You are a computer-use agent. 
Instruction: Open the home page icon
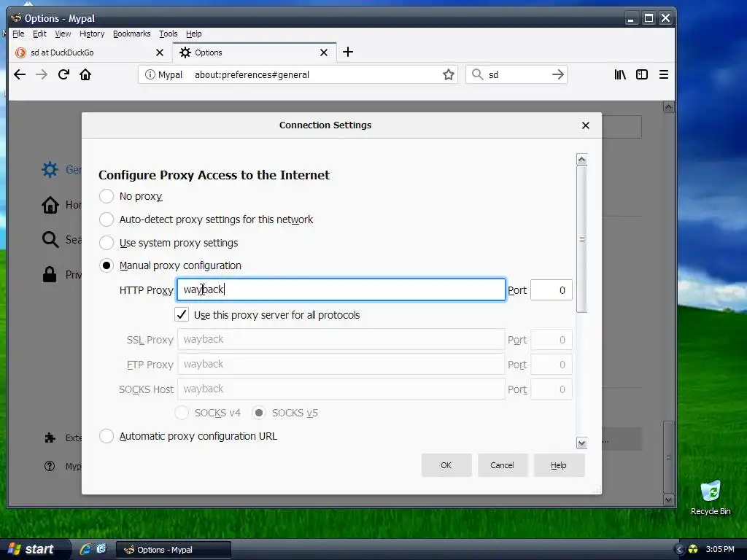(85, 74)
